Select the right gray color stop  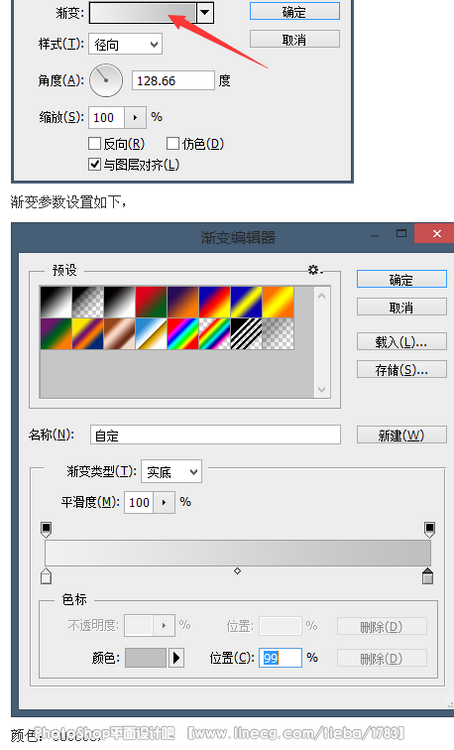pyautogui.click(x=428, y=576)
